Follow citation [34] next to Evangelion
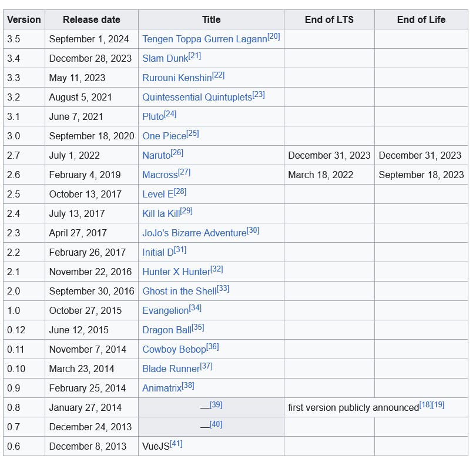476x462 pixels. click(195, 309)
